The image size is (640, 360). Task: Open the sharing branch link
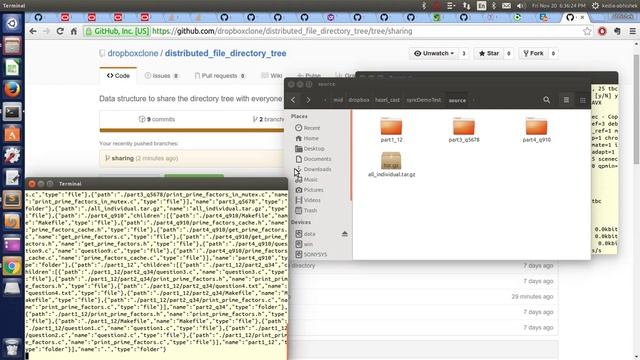click(122, 158)
